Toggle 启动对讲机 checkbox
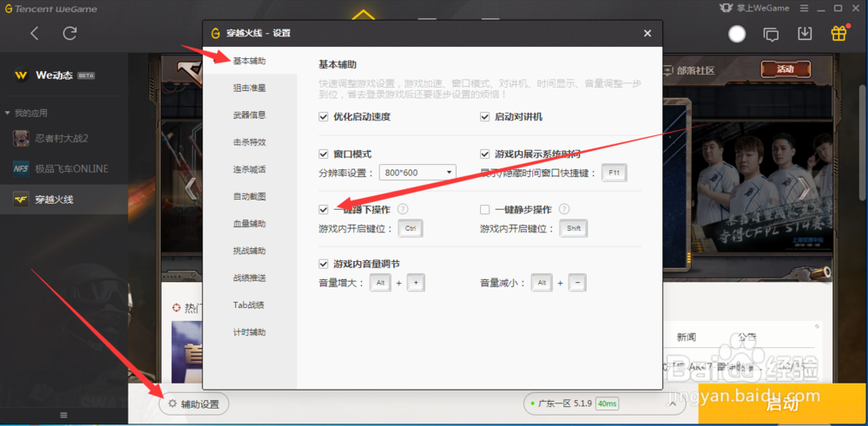The image size is (868, 426). pyautogui.click(x=485, y=117)
